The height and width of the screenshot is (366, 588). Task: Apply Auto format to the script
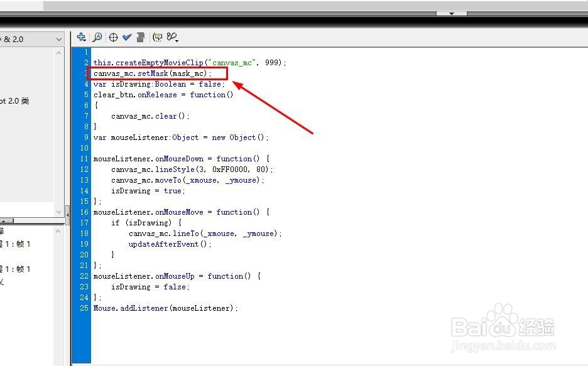click(141, 37)
